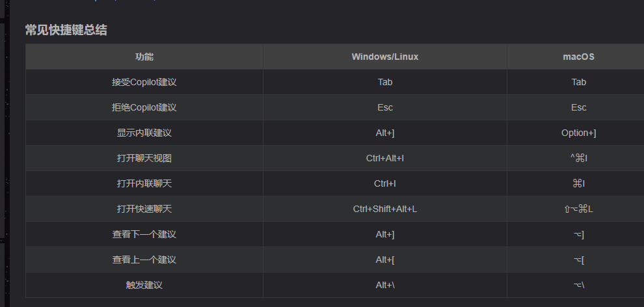Select the 打开快速聊天 cell
The height and width of the screenshot is (307, 644).
point(144,209)
